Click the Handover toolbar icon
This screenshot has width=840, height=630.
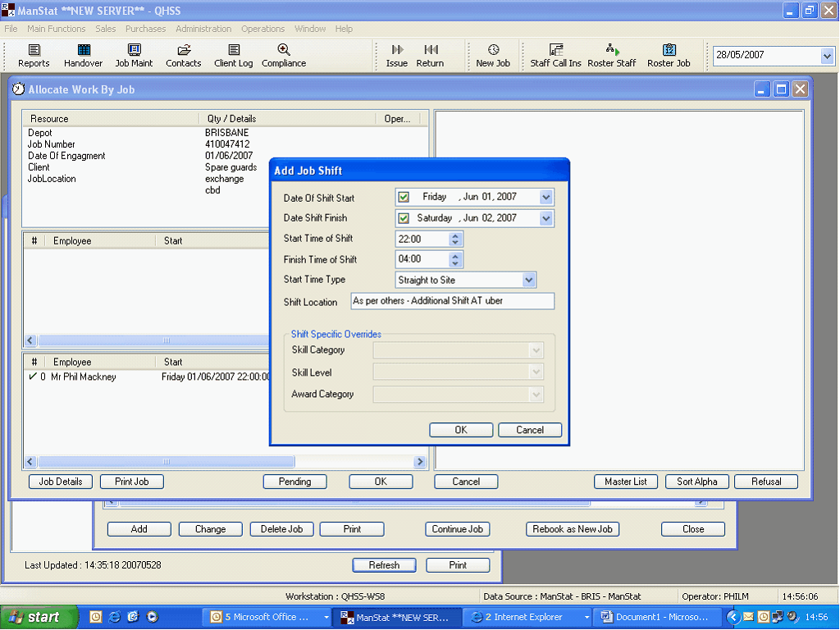[83, 56]
